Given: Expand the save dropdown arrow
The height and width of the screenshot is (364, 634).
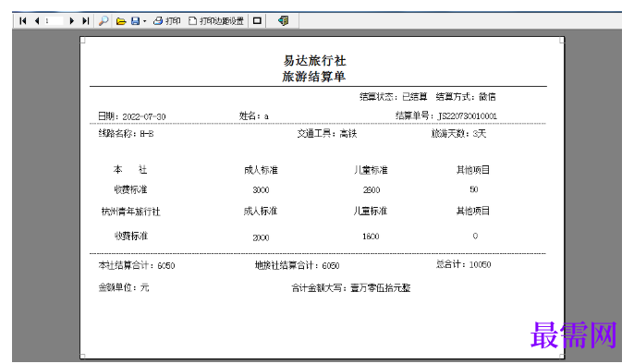Looking at the screenshot, I should [144, 21].
